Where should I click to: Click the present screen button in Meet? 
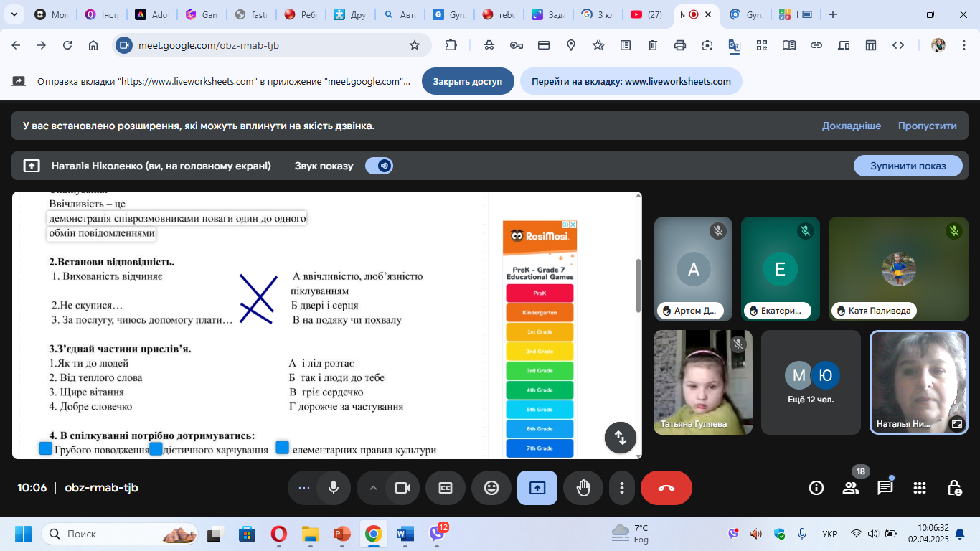pyautogui.click(x=537, y=488)
